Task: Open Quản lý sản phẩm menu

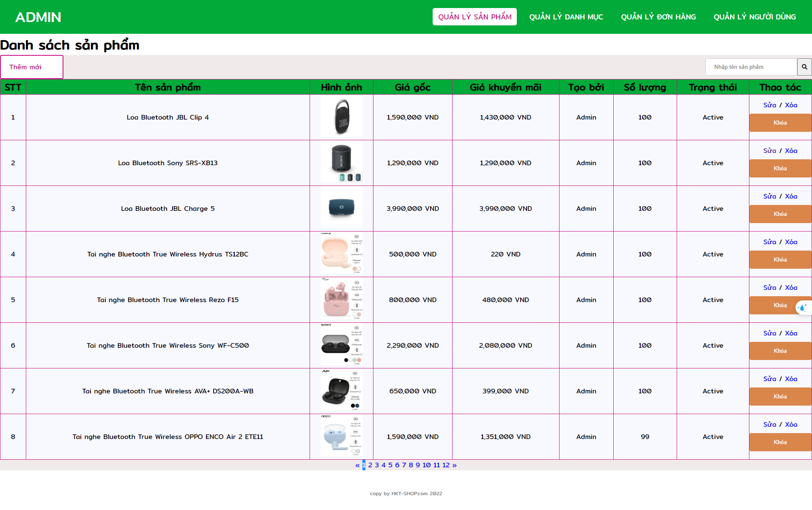Action: pos(475,17)
